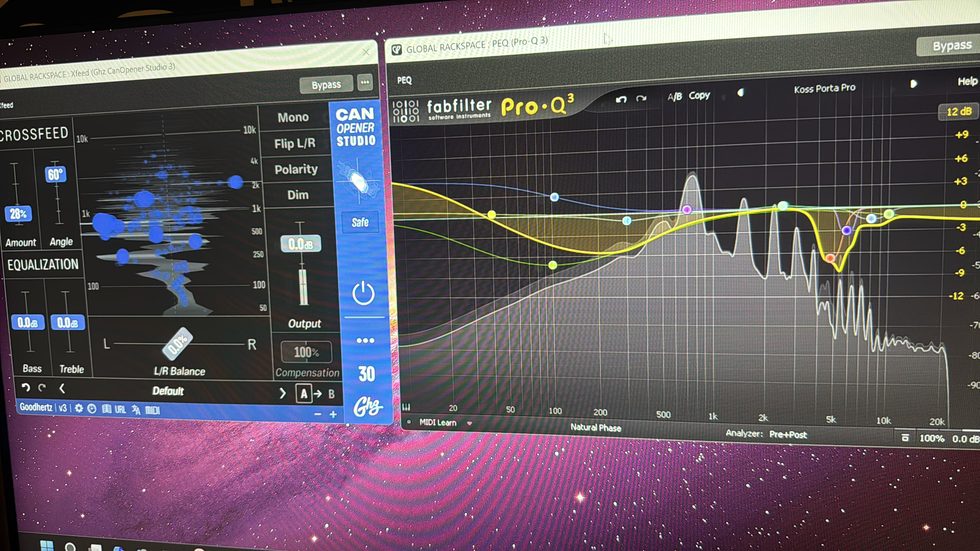Redo in CanOpener Studio bottom bar
This screenshot has height=551, width=980.
[x=42, y=387]
